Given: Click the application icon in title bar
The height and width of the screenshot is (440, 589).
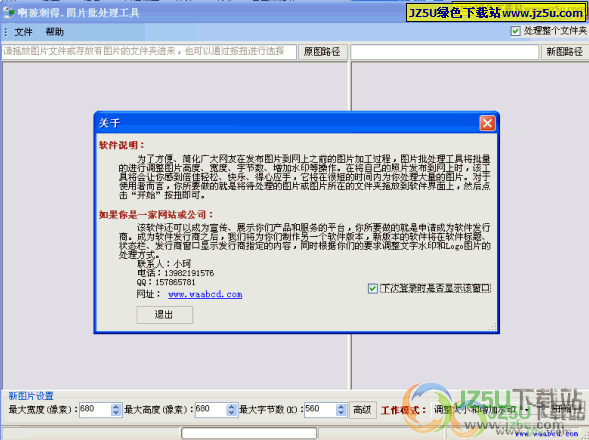Looking at the screenshot, I should (x=8, y=13).
